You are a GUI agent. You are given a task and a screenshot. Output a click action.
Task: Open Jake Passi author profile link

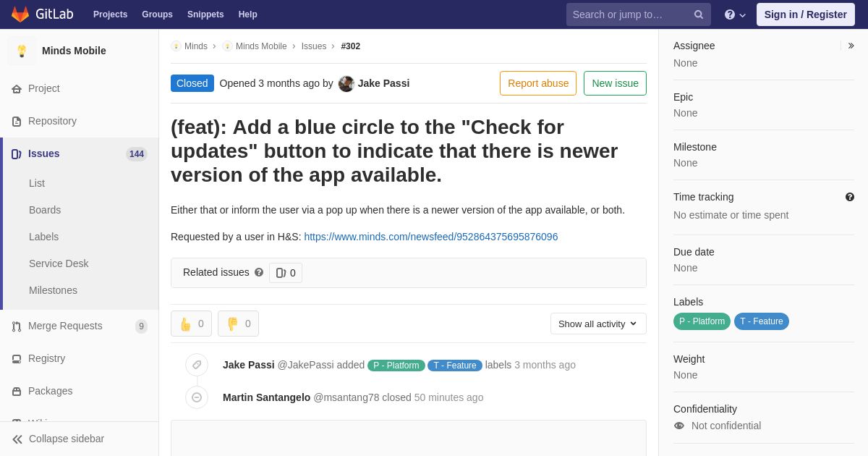point(383,83)
